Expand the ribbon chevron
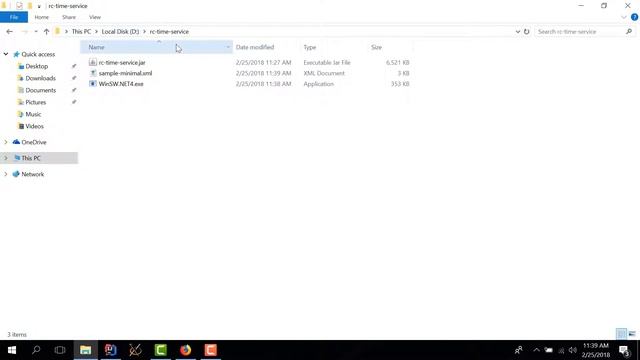 (x=624, y=17)
